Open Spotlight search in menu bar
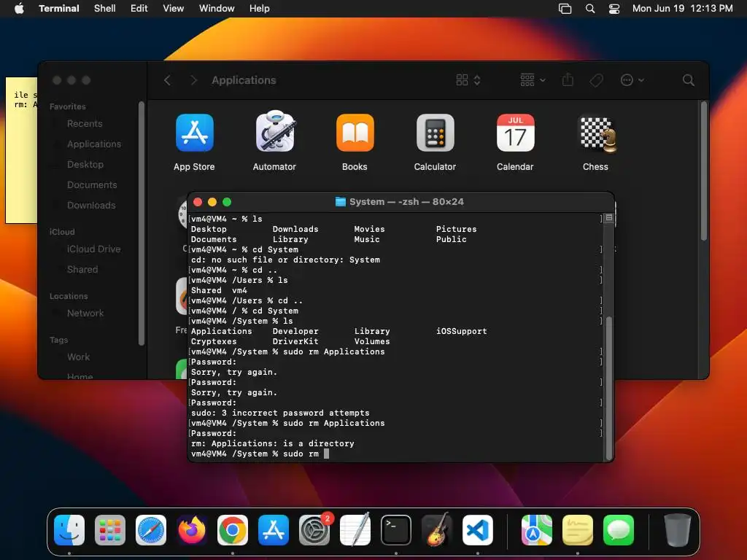The height and width of the screenshot is (560, 747). [590, 9]
